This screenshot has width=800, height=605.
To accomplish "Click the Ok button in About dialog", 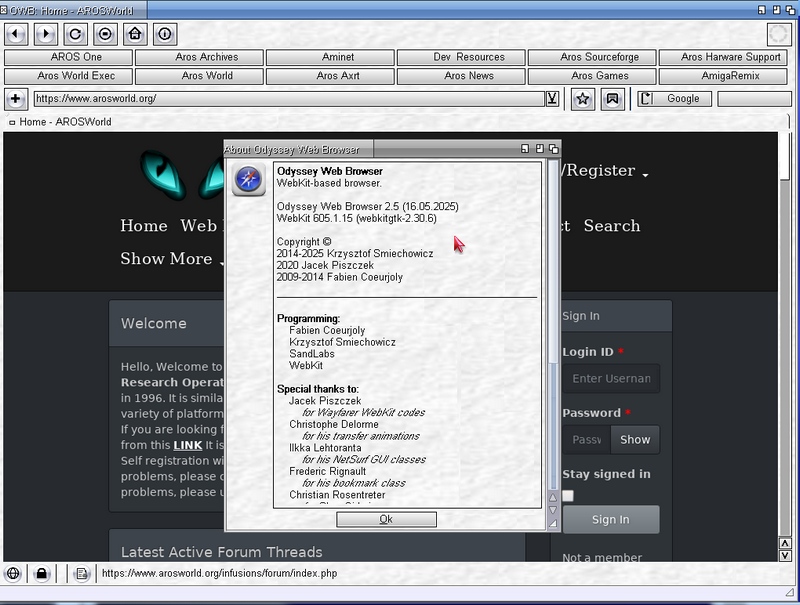I will (386, 519).
